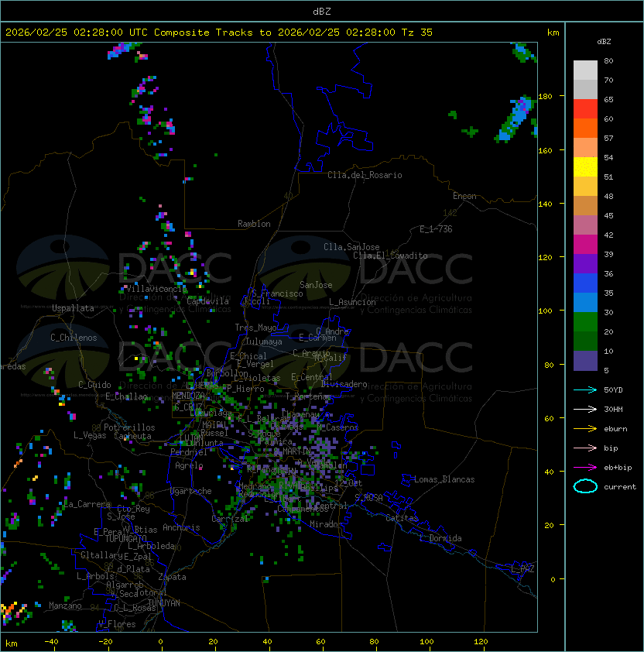Select the blue 36 dBZ swatch
This screenshot has width=644, height=652.
click(x=585, y=283)
